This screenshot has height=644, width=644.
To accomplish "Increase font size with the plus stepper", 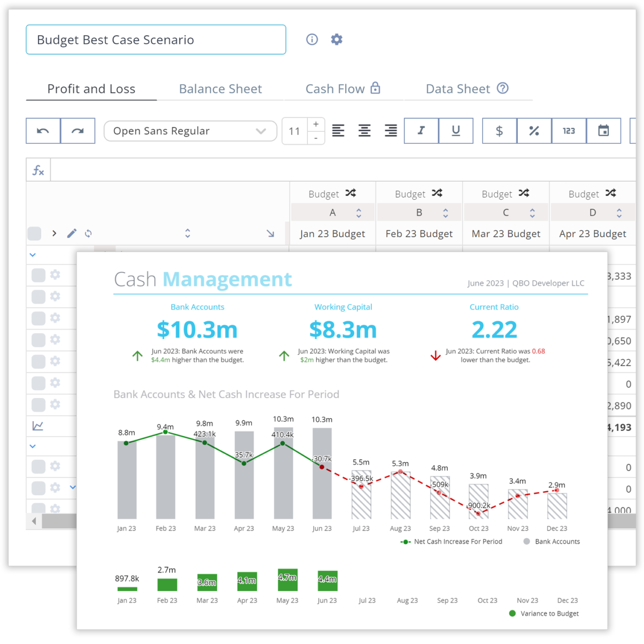I will pyautogui.click(x=316, y=123).
